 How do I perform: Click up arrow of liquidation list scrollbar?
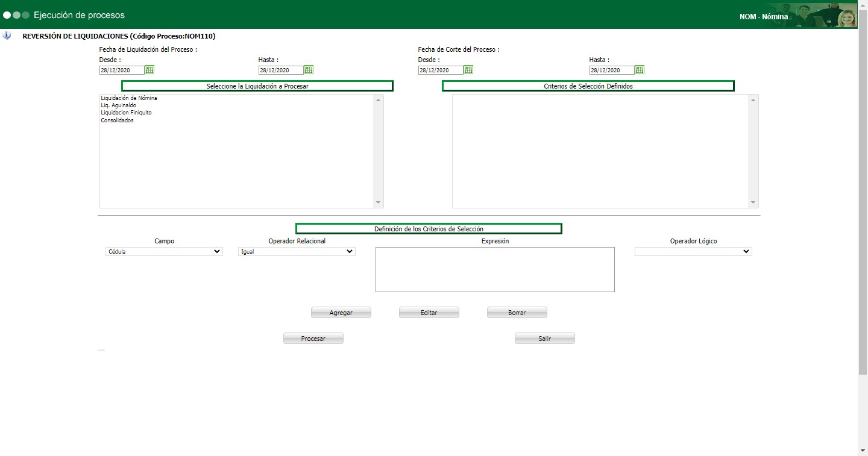[379, 100]
